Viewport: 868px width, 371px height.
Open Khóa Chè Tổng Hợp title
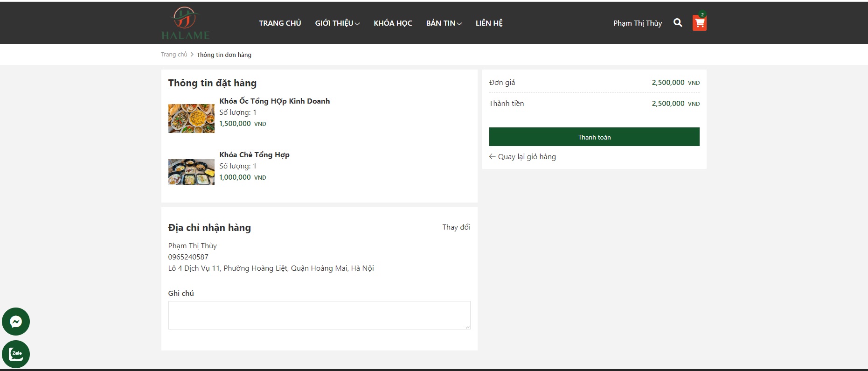click(254, 155)
